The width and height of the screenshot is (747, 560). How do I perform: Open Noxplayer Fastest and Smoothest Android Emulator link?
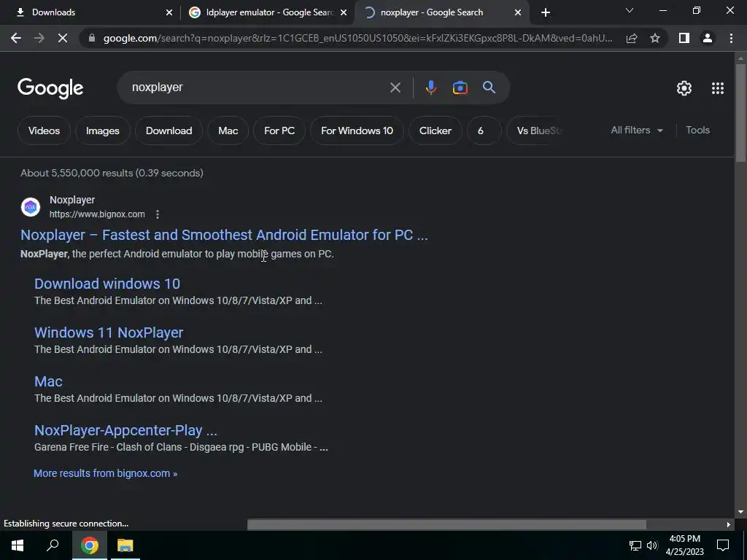224,235
